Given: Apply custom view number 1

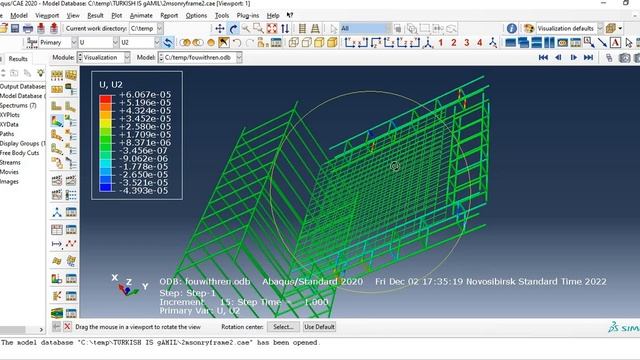Looking at the screenshot, I should click(441, 42).
